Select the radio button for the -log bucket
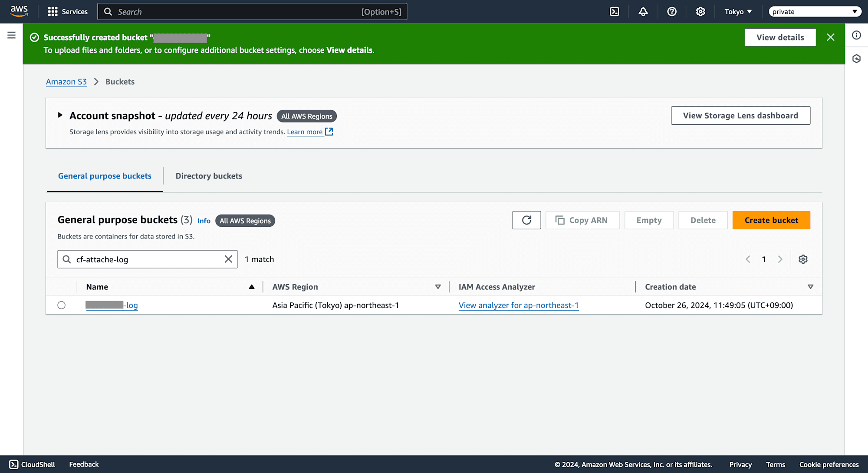868x473 pixels. [x=62, y=305]
